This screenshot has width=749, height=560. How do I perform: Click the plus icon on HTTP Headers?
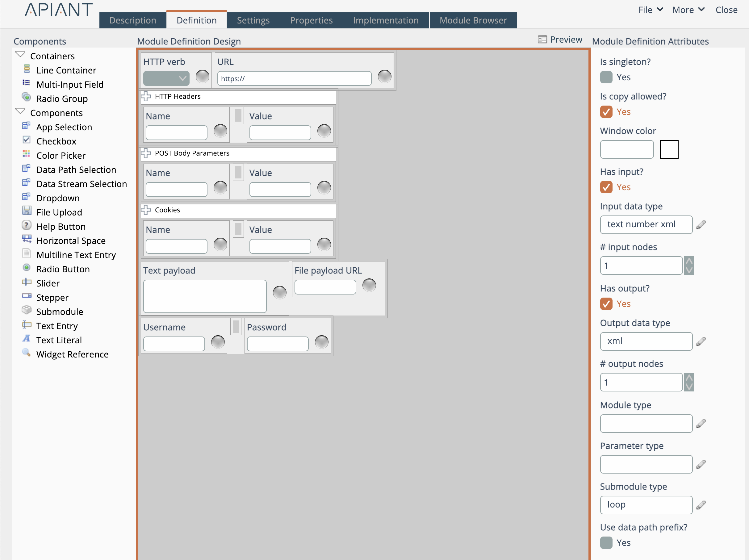tap(146, 97)
